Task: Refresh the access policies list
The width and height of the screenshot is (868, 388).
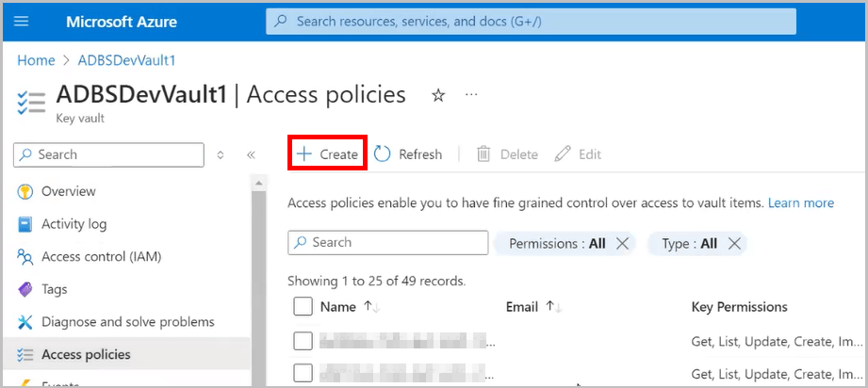Action: coord(408,154)
